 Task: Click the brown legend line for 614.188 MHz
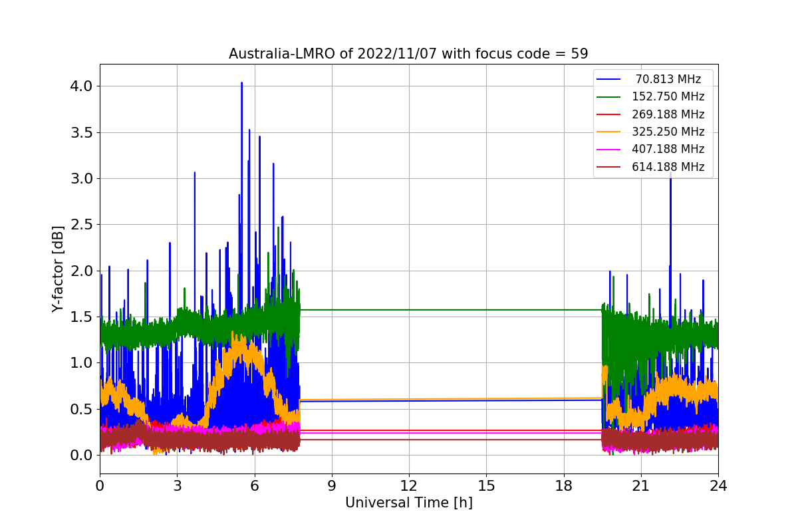609,168
